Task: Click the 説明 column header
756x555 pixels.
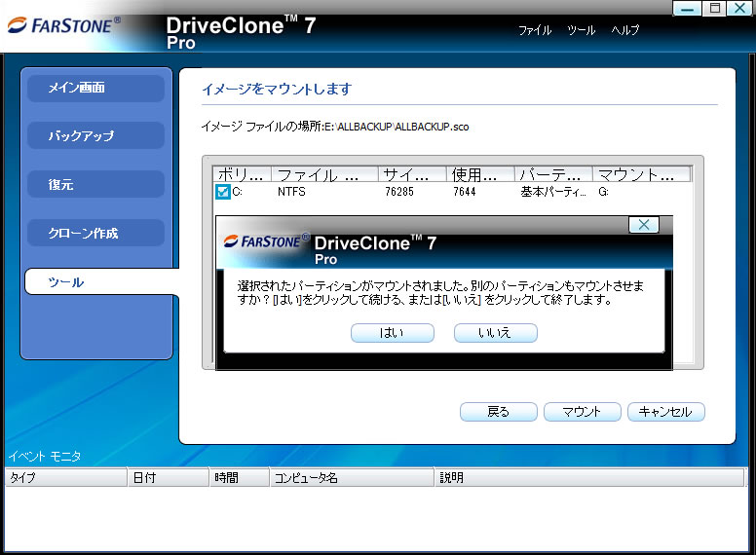Action: 589,477
